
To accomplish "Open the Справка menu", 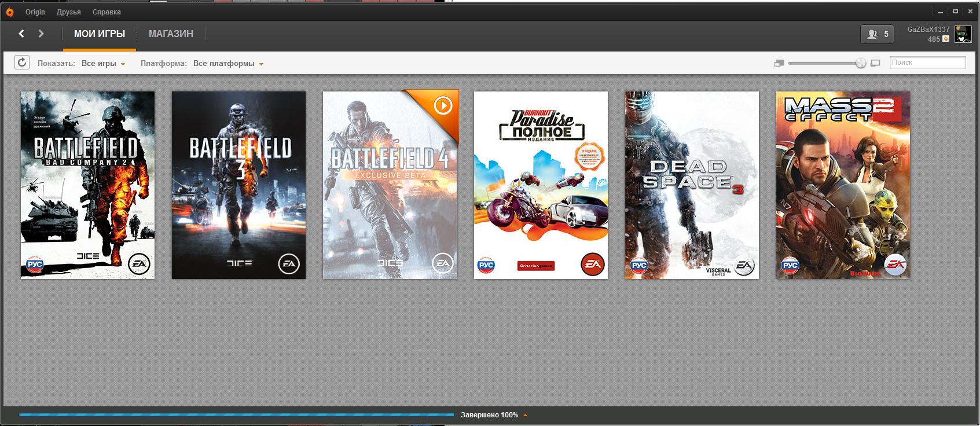I will (107, 12).
